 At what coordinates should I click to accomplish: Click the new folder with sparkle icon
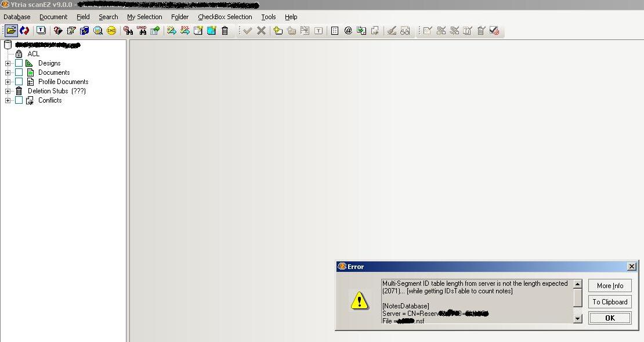pos(278,30)
